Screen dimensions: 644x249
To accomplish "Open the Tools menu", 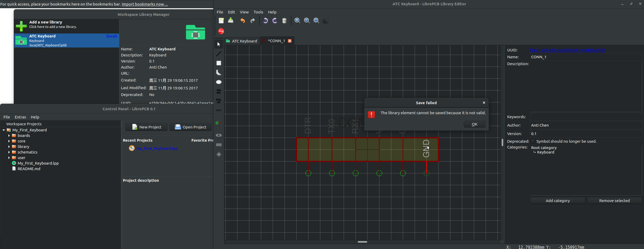I will click(x=258, y=12).
